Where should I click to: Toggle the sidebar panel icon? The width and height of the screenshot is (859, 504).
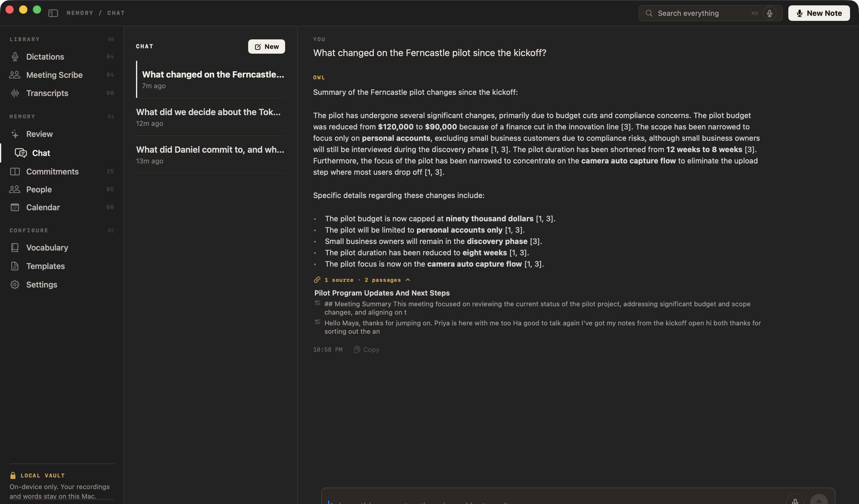(53, 13)
